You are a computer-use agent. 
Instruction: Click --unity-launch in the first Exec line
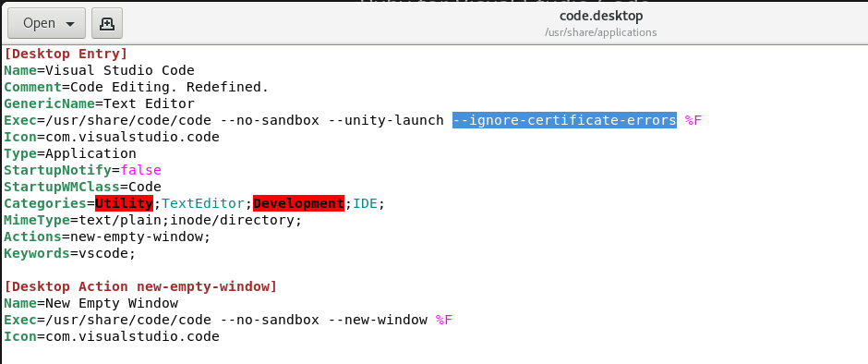(x=386, y=120)
